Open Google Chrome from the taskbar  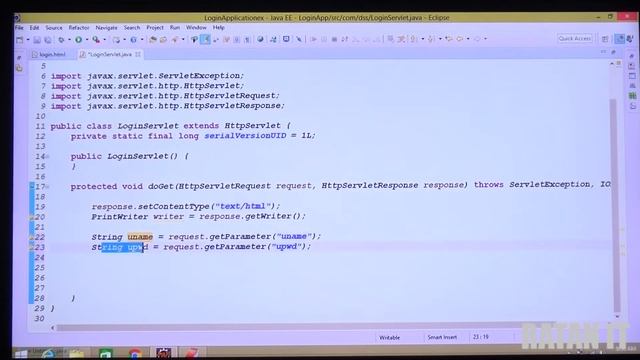(134, 353)
